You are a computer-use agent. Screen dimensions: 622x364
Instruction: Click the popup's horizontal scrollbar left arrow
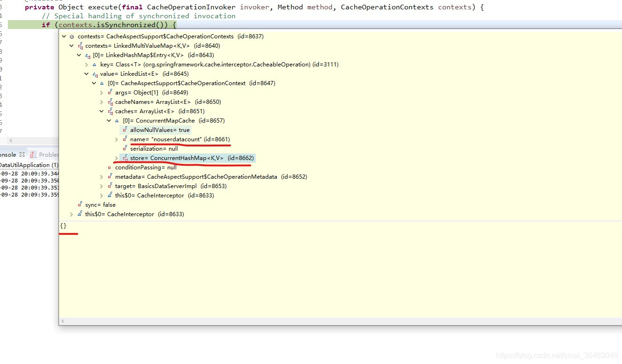point(63,321)
